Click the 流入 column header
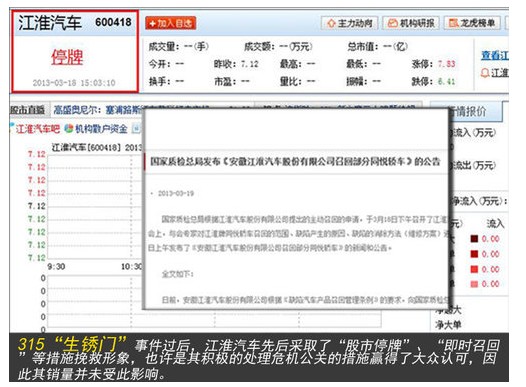This screenshot has height=387, width=526. point(495,223)
